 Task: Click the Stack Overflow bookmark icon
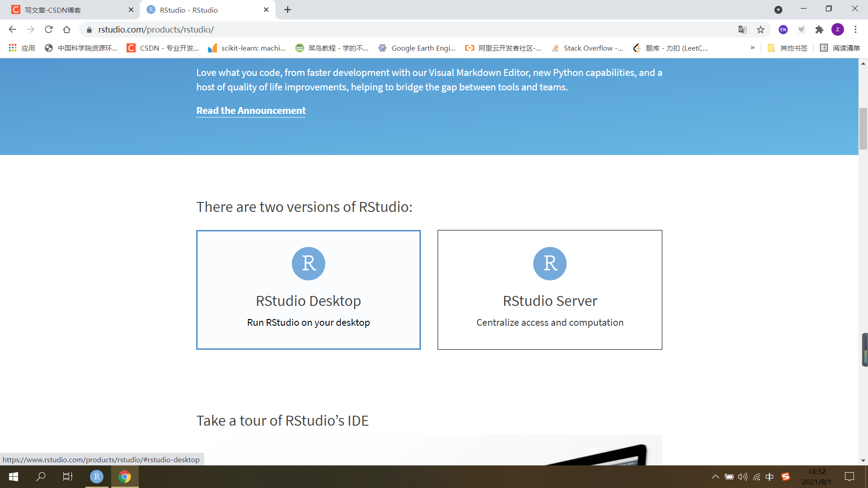click(x=556, y=48)
